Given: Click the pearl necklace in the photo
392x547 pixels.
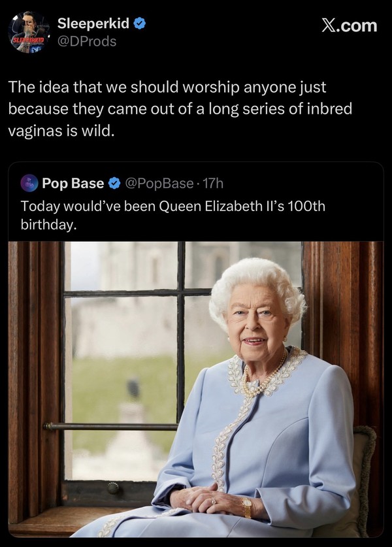Looking at the screenshot, I should (261, 380).
